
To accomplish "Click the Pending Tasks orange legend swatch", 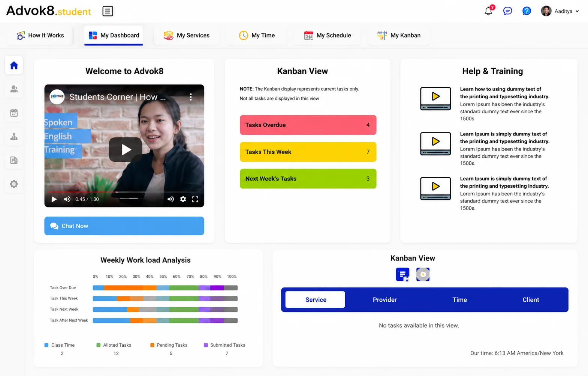I will (x=152, y=345).
